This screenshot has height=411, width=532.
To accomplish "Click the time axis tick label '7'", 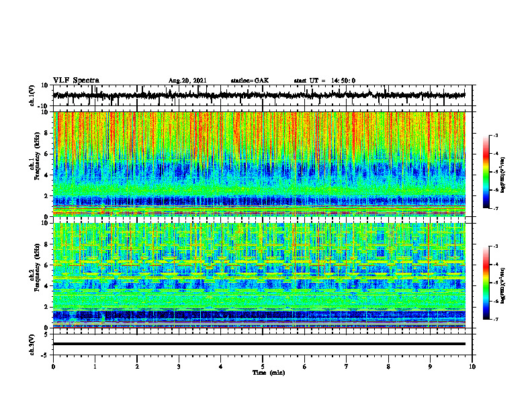I will pos(347,367).
